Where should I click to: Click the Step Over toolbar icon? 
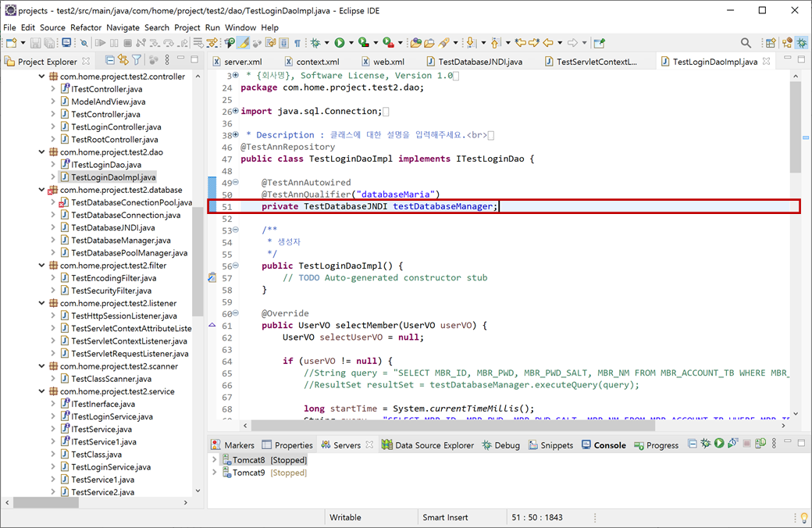(x=169, y=43)
